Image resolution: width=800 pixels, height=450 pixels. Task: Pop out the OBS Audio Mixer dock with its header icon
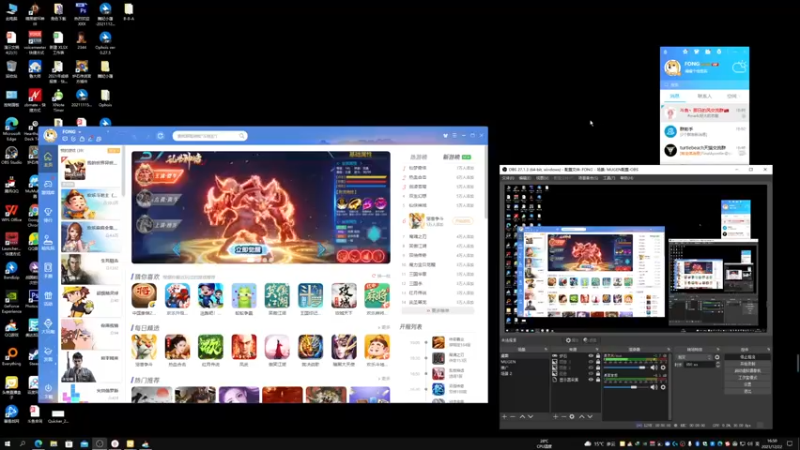coord(669,349)
